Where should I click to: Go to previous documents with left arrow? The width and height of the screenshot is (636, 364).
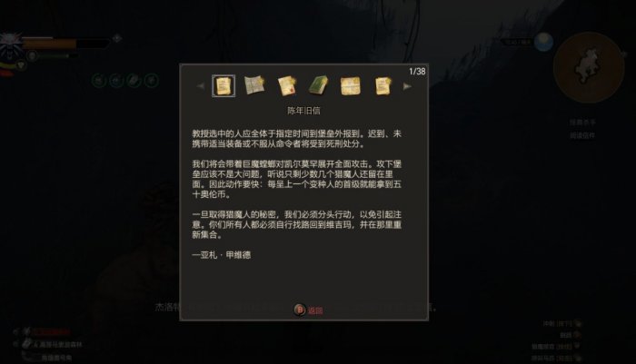201,86
